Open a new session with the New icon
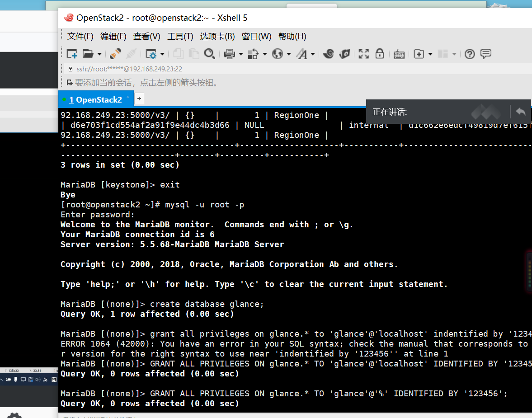Screen dimensions: 532x418 click(71, 54)
